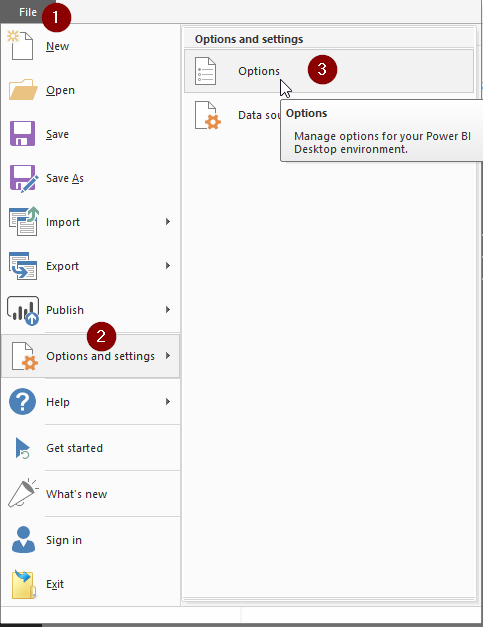This screenshot has height=627, width=483.
Task: Click the Sign in person icon
Action: [x=23, y=539]
